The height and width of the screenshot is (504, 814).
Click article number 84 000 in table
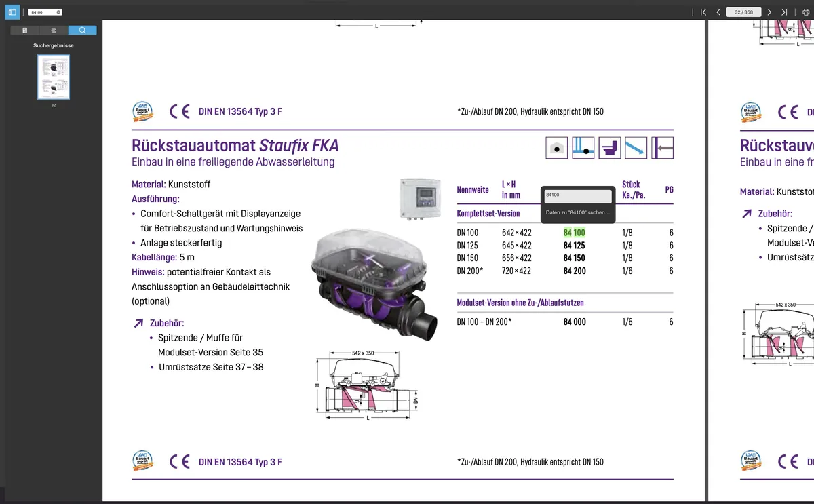pyautogui.click(x=575, y=322)
